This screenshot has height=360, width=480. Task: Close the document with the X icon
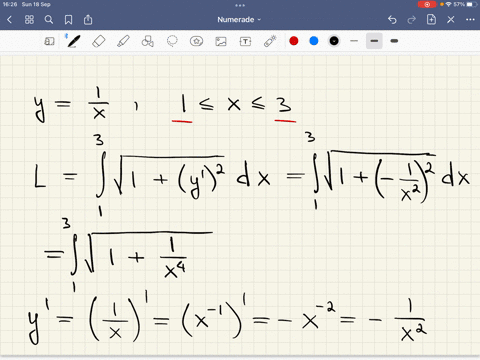(x=451, y=20)
